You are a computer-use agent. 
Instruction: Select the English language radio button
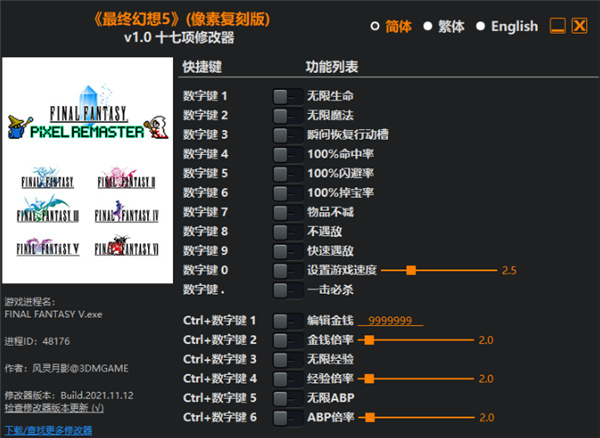point(480,26)
